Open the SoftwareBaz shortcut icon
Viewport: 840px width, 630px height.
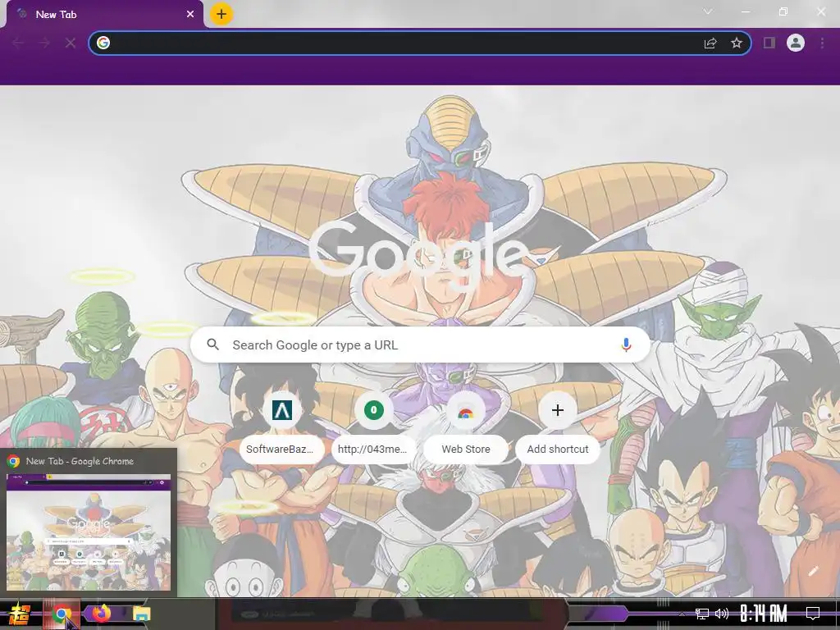(282, 410)
